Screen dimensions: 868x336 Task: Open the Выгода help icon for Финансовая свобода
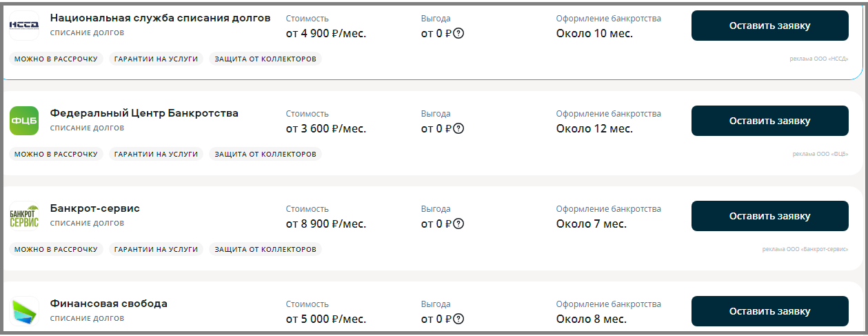(458, 319)
